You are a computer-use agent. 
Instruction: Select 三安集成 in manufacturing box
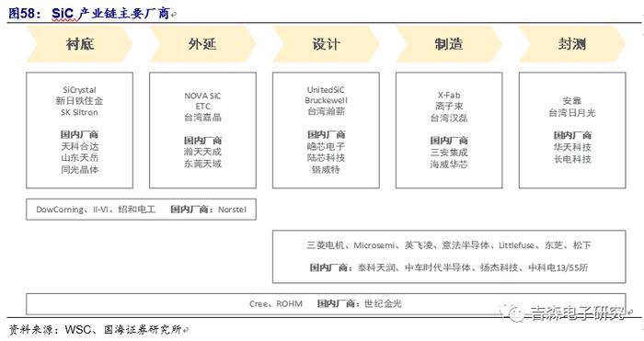point(449,153)
